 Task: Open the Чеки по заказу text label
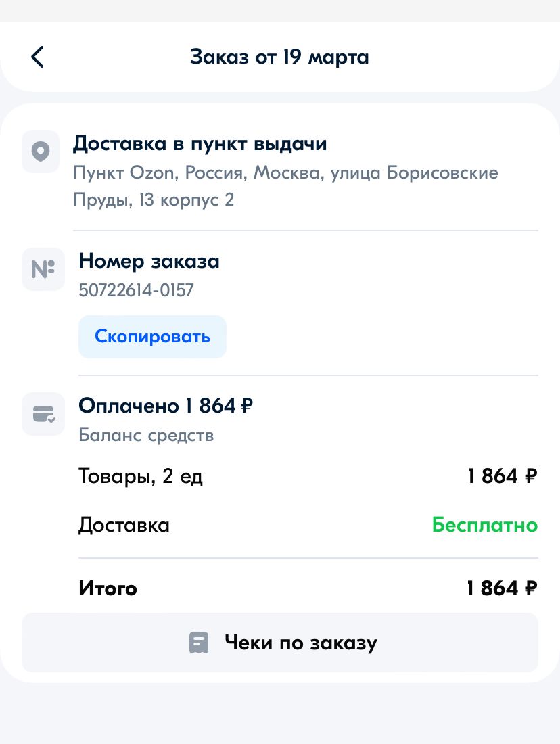click(x=300, y=643)
